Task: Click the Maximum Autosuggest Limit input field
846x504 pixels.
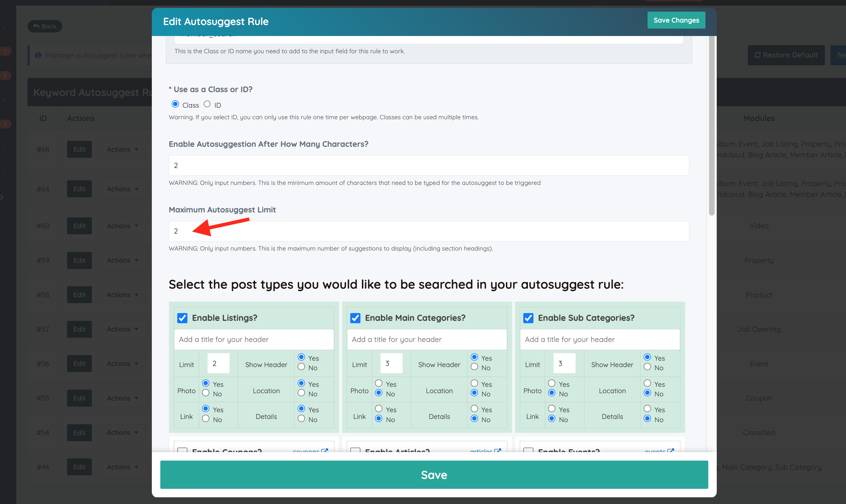Action: tap(429, 231)
